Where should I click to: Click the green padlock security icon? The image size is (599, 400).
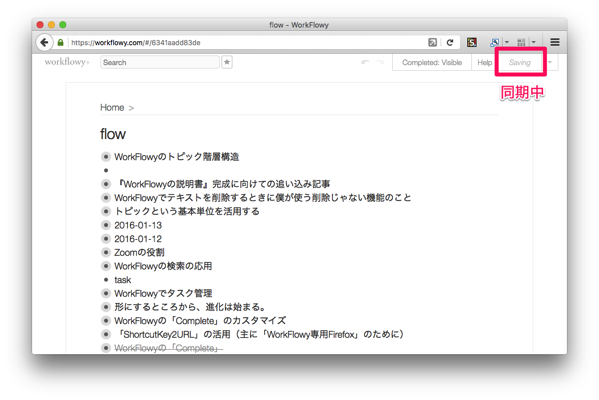click(60, 42)
